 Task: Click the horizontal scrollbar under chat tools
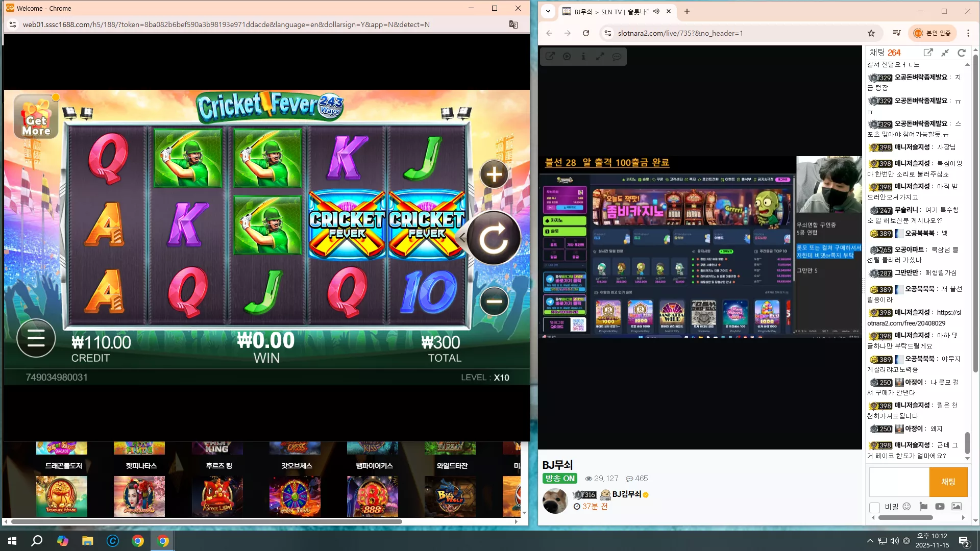click(905, 517)
